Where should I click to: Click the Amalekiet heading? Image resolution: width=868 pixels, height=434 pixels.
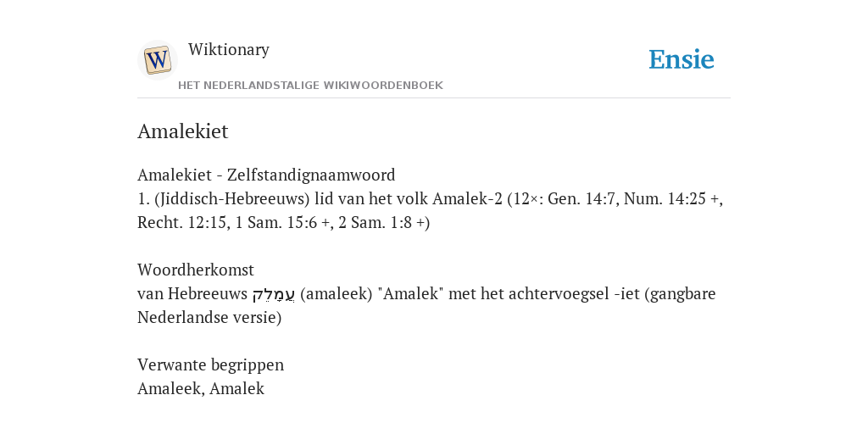click(x=183, y=131)
